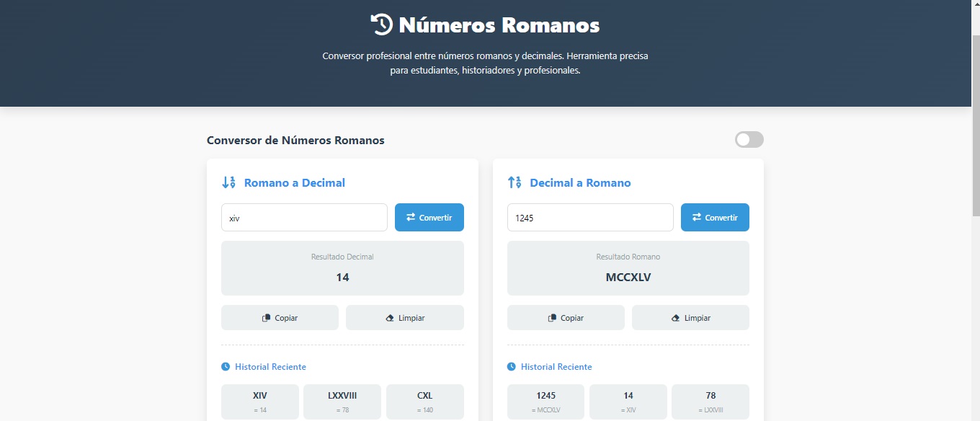The height and width of the screenshot is (421, 980).
Task: Click the clock icon by left Historial Reciente
Action: coord(224,366)
